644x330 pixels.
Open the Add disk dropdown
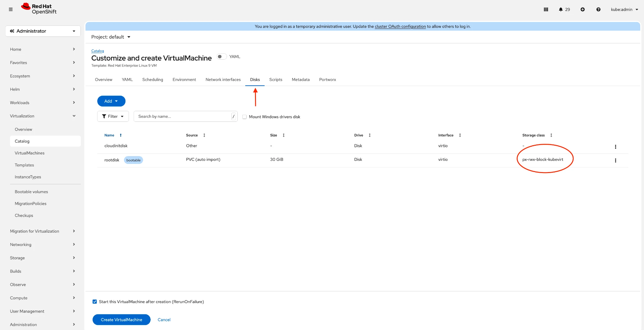[x=111, y=101]
